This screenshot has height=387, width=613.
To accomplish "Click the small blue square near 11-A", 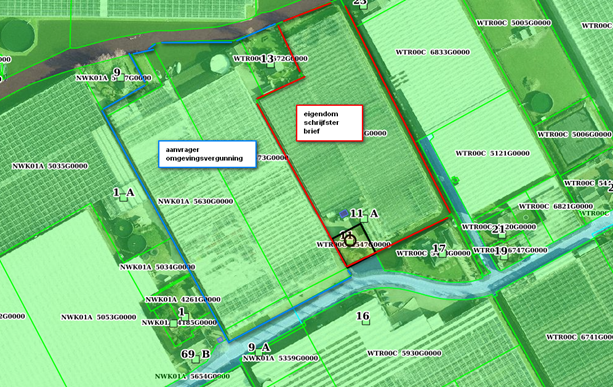I will coord(343,213).
